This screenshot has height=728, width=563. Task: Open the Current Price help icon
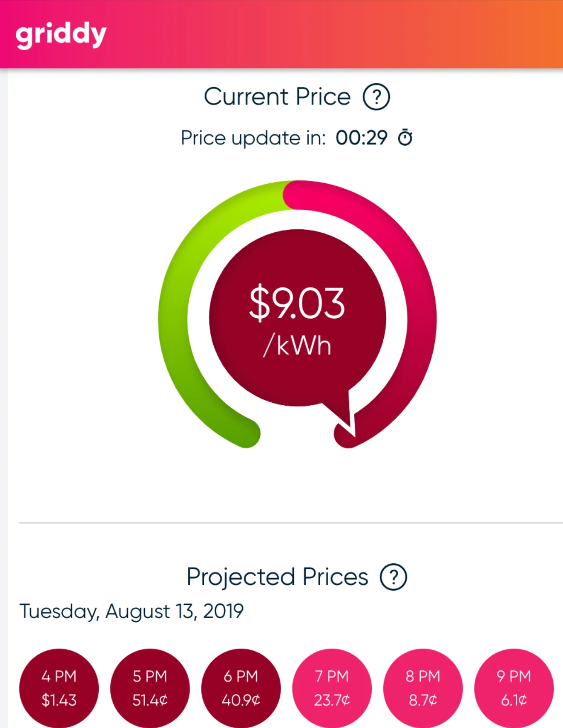click(x=376, y=97)
